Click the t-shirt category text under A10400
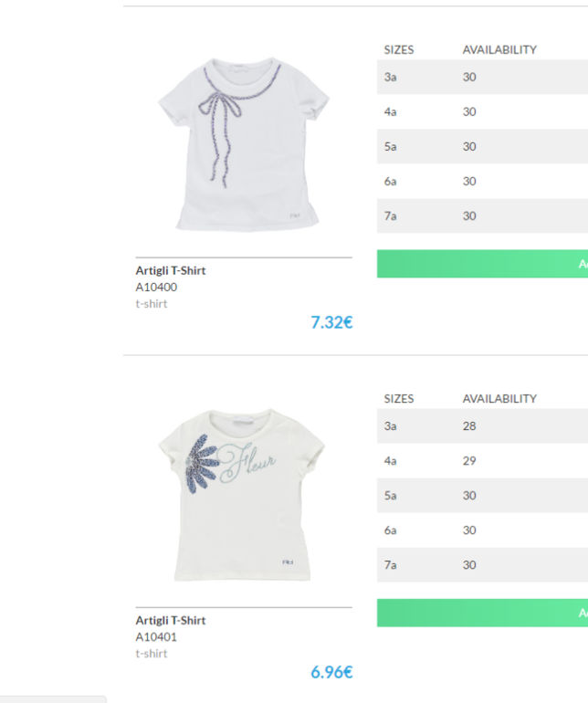 (x=152, y=303)
